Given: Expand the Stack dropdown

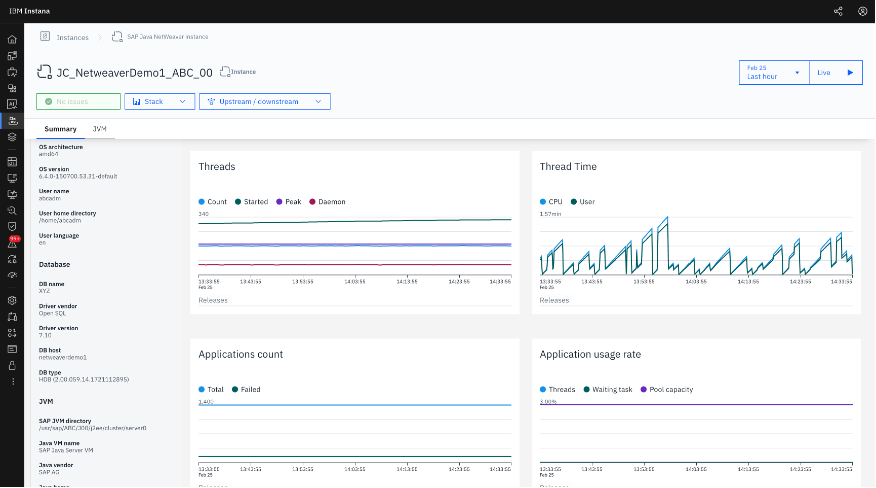Looking at the screenshot, I should [159, 102].
